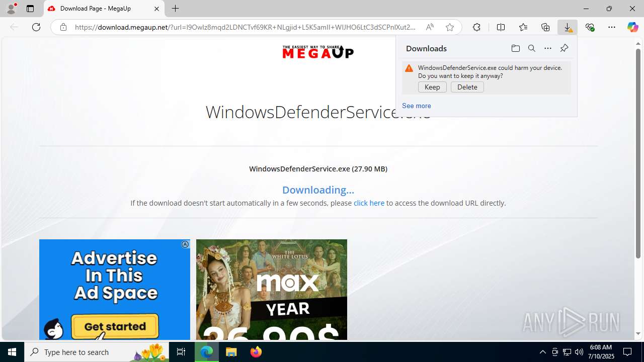This screenshot has width=644, height=362.
Task: Close the Download Page - MegaUp tab
Action: click(x=156, y=9)
